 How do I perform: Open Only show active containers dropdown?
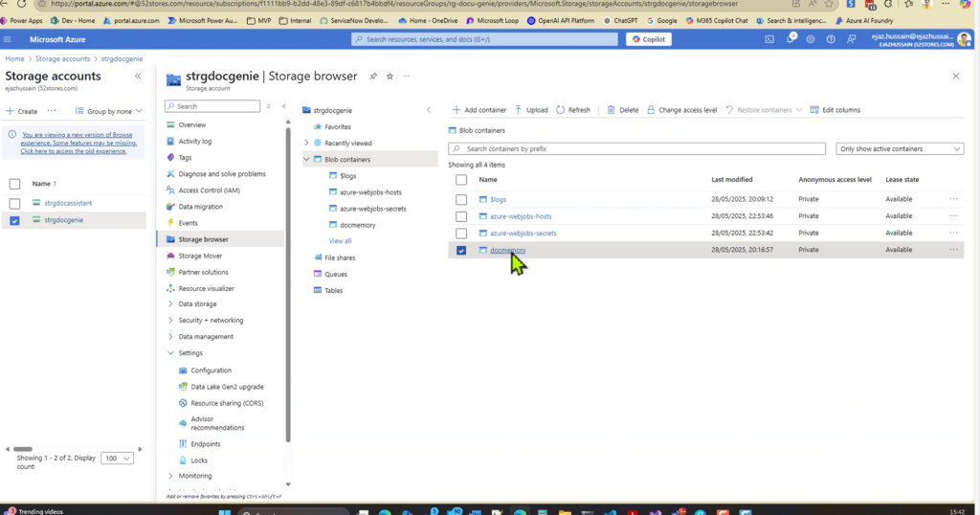tap(900, 148)
